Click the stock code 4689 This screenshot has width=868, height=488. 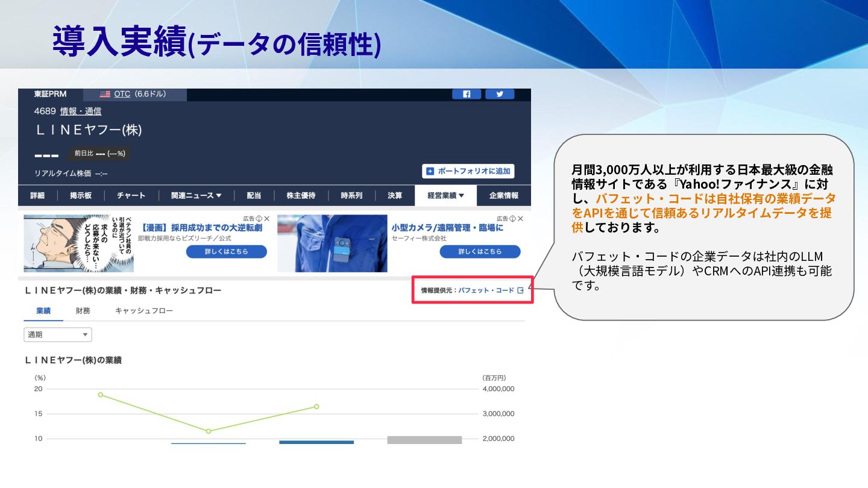click(45, 111)
